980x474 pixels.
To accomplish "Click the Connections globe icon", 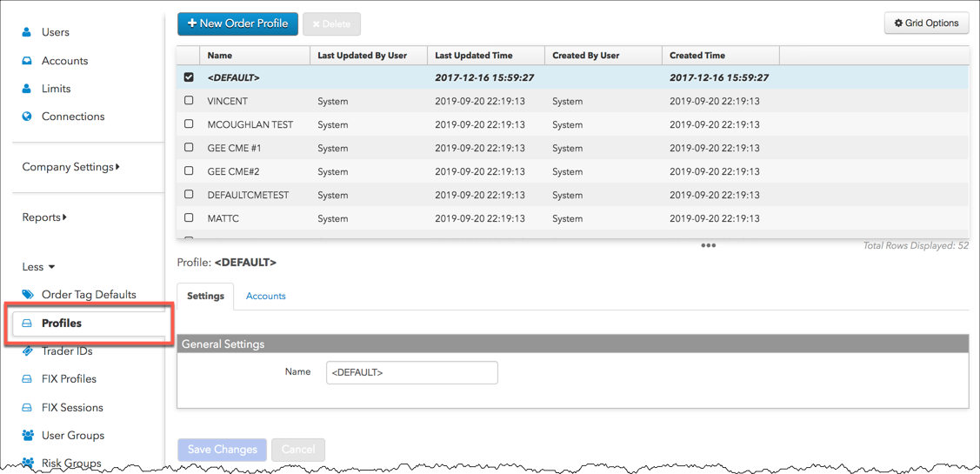I will coord(27,117).
